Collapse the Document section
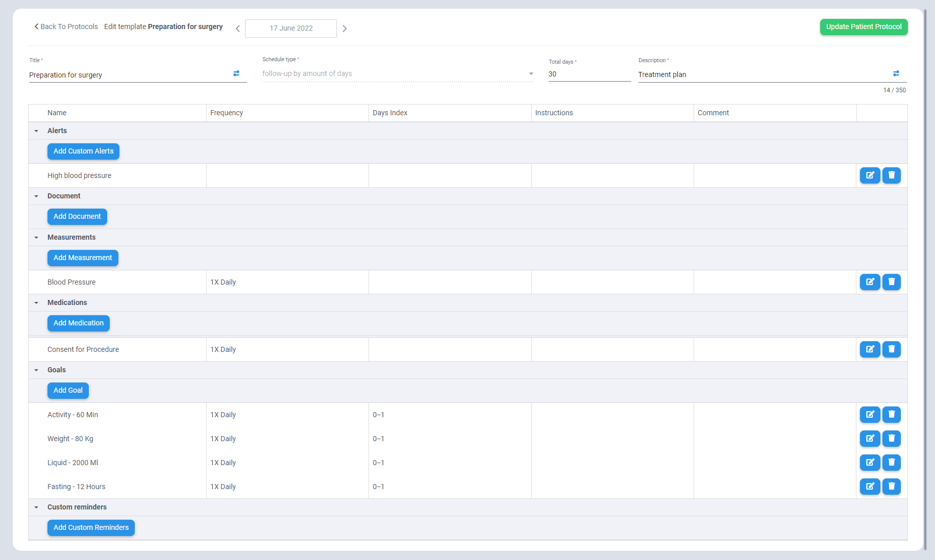The height and width of the screenshot is (560, 935). click(36, 196)
